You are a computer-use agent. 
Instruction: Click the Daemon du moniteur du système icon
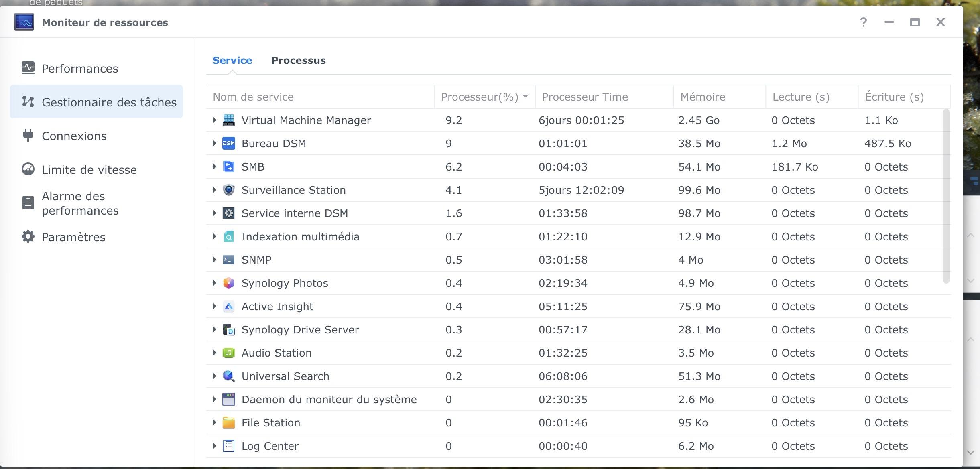229,399
